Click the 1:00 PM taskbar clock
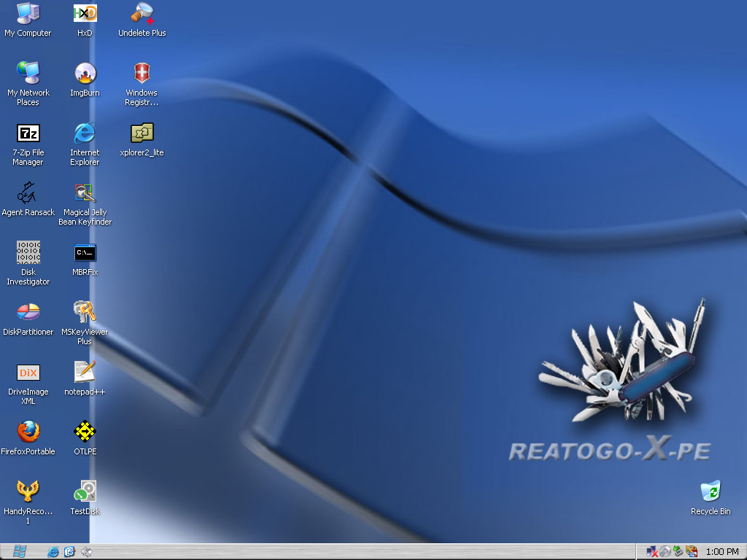The image size is (747, 560). click(x=721, y=552)
